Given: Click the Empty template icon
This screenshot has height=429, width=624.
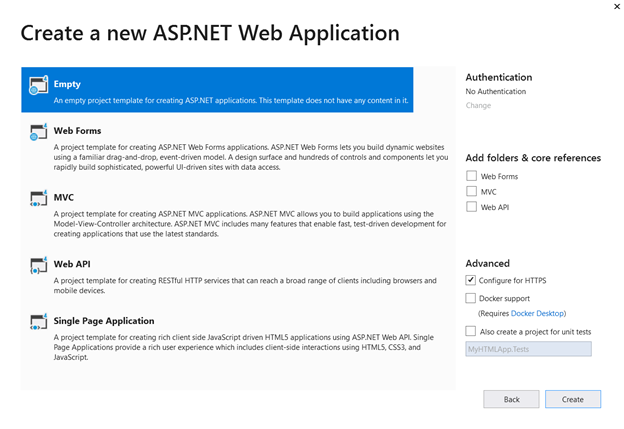Looking at the screenshot, I should pyautogui.click(x=39, y=85).
